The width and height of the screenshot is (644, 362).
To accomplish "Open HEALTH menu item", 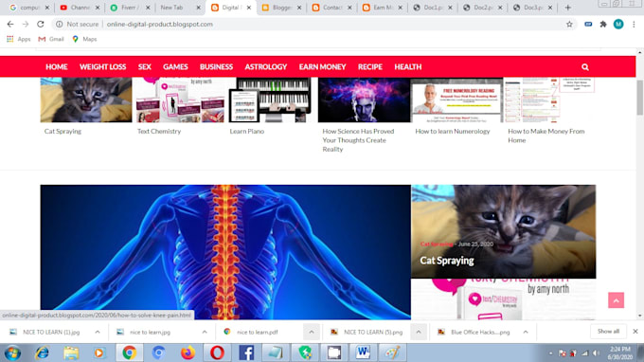I will [408, 67].
